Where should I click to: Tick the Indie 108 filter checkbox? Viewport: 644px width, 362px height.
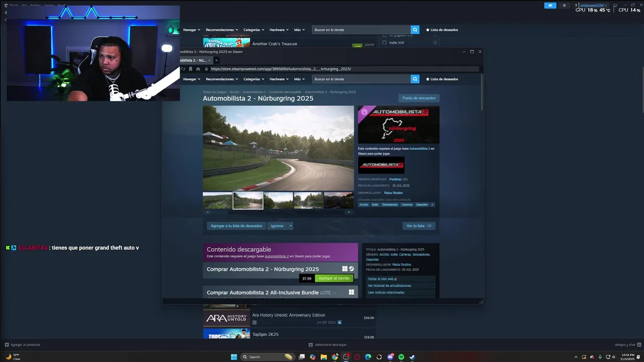(x=384, y=43)
